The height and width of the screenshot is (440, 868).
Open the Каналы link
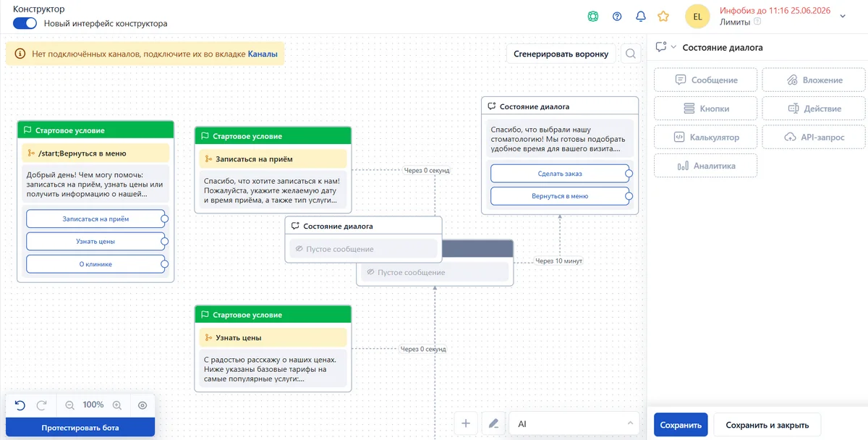[x=263, y=54]
